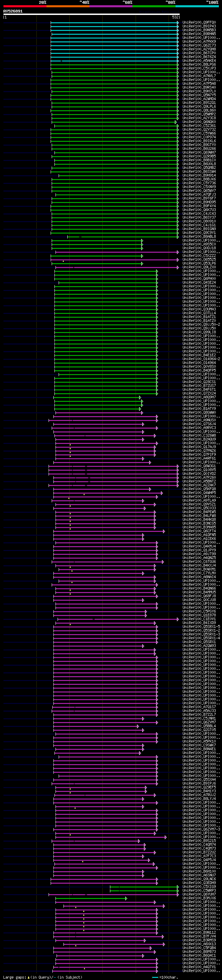The width and height of the screenshot is (222, 980).
Task: Select hit UniRef100_C6TGU6
Action: pos(199,561)
